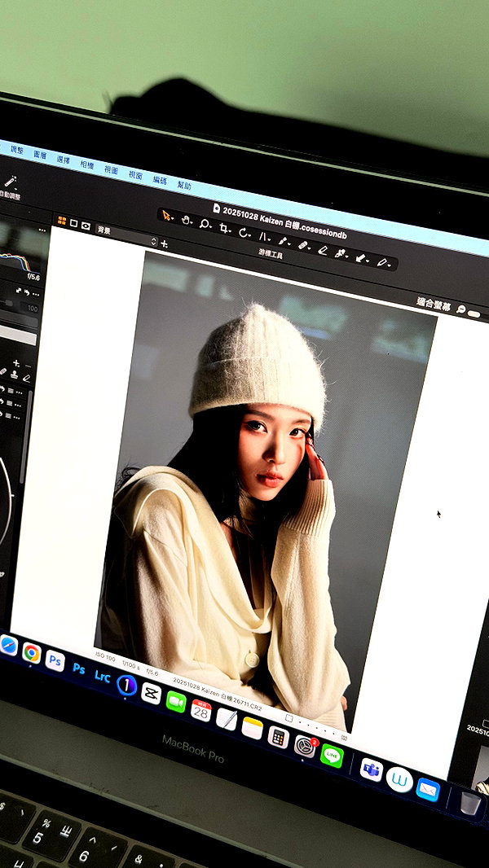Select the Heal band-aid cursor tool
Viewport: 489px width, 868px height.
(303, 245)
